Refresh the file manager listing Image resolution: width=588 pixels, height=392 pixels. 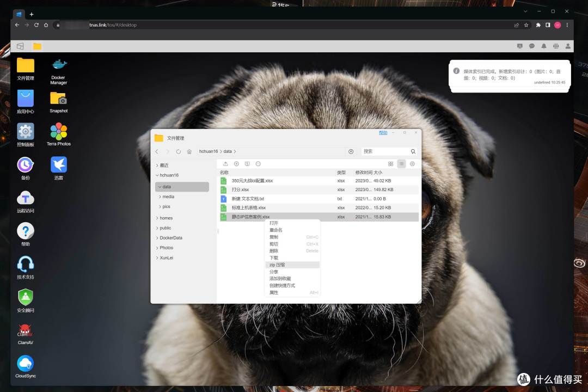(x=179, y=151)
